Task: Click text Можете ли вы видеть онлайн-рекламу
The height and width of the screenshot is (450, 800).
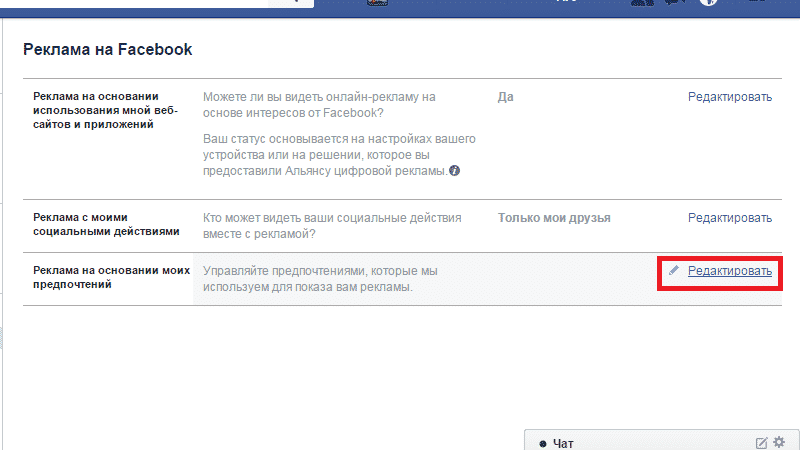Action: click(x=319, y=105)
